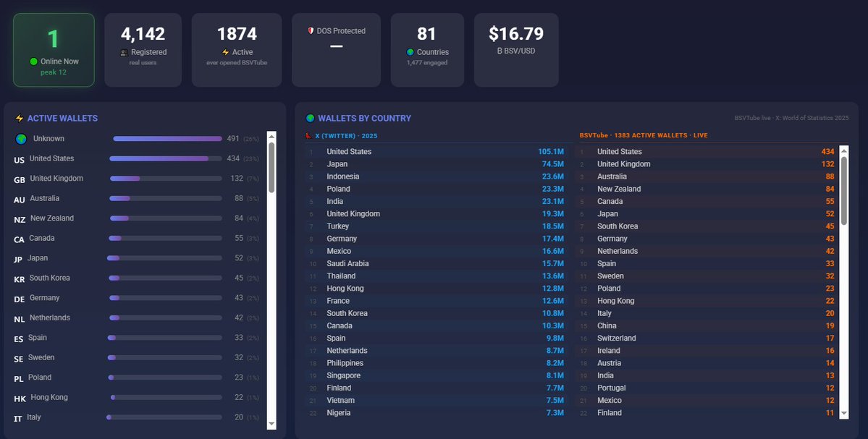
Task: Click Switzerland in the BSVTube live list
Action: (x=617, y=338)
